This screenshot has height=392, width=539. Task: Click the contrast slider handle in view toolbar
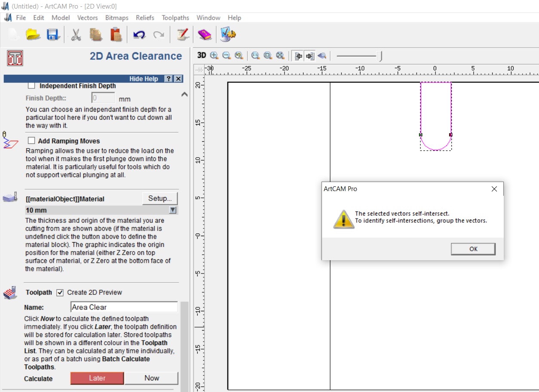[380, 56]
